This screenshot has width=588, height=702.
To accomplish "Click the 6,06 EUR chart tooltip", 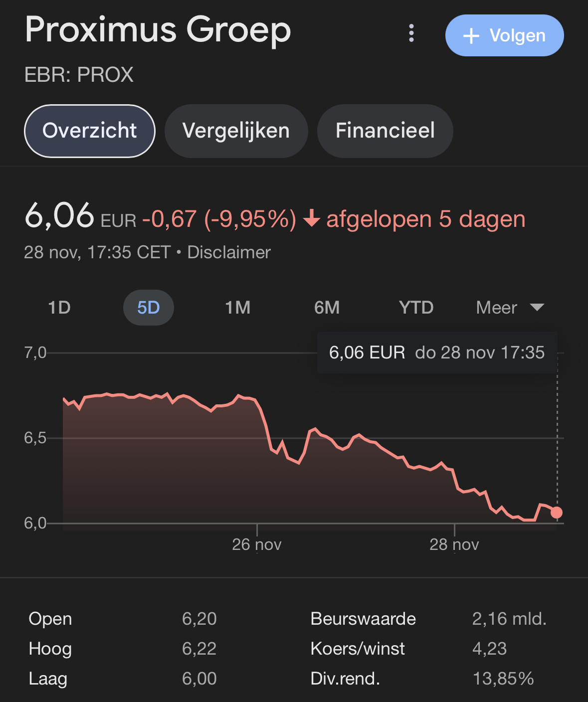I will [x=437, y=352].
